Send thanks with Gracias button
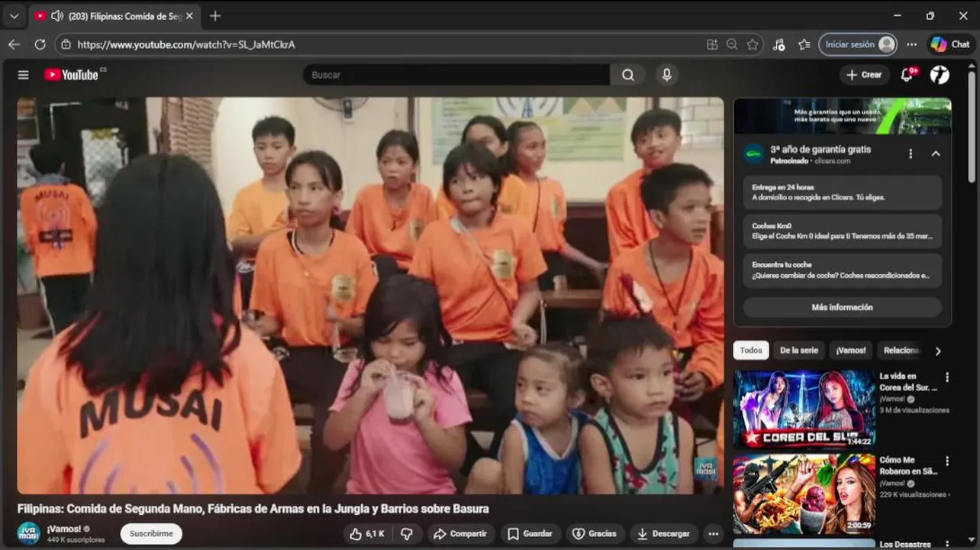 coord(595,534)
